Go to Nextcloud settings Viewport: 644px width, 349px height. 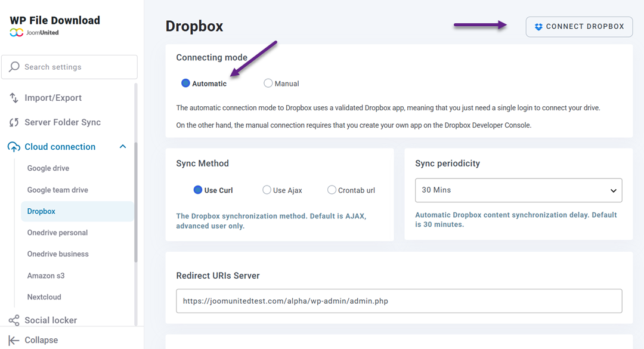point(44,297)
